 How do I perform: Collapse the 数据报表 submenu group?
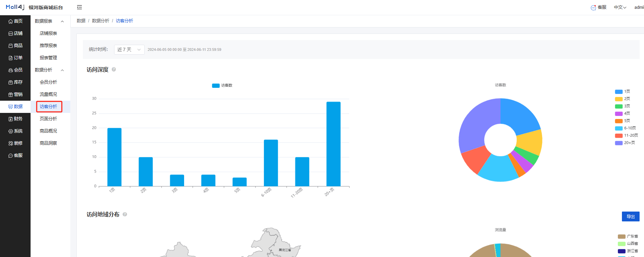click(50, 21)
